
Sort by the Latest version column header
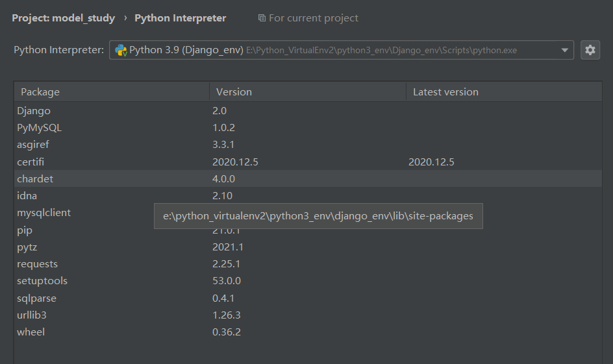[x=504, y=91]
